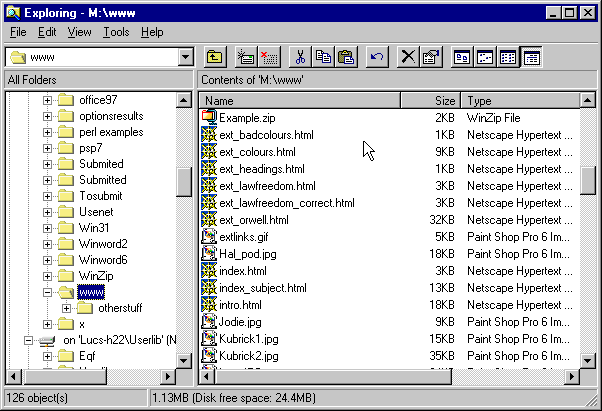Collapse the Lucs-h22\Userlib network drive

pyautogui.click(x=28, y=340)
